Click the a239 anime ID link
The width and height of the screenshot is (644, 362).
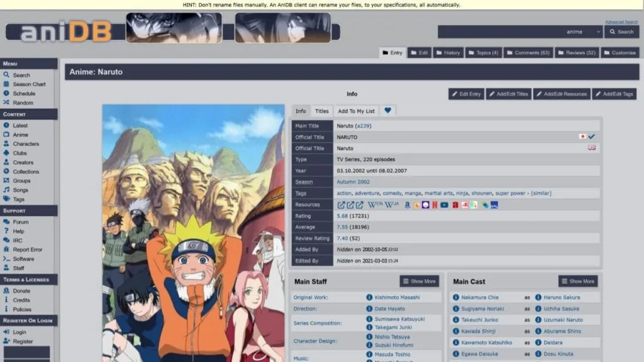[x=363, y=126]
